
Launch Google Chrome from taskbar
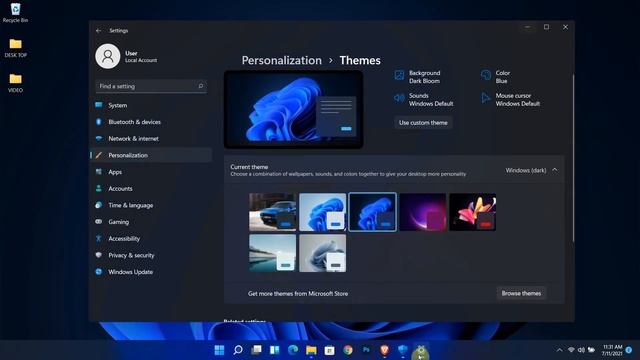348,350
